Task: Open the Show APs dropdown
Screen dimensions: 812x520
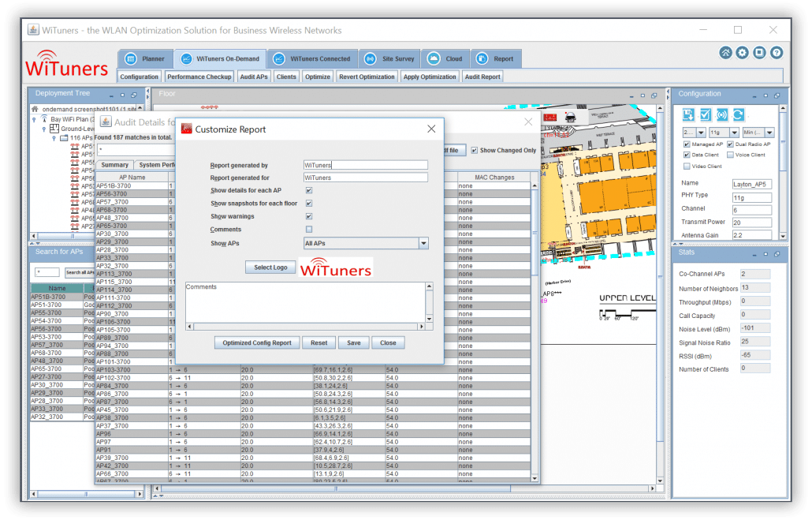Action: point(423,243)
